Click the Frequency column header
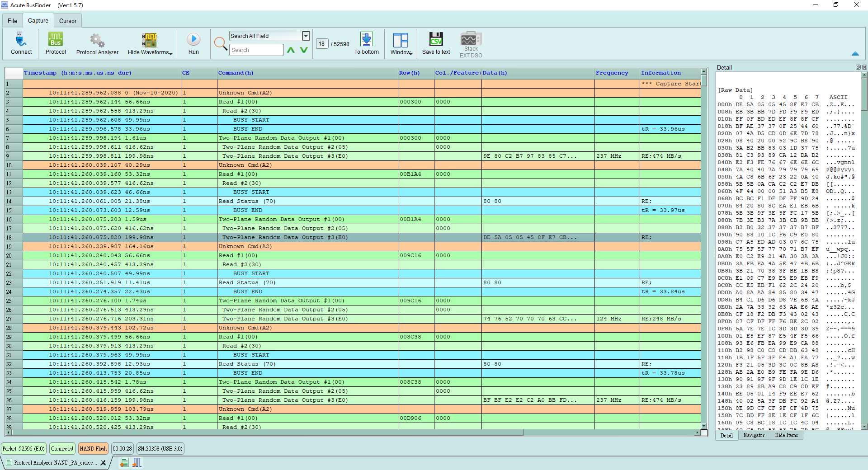 [617, 73]
